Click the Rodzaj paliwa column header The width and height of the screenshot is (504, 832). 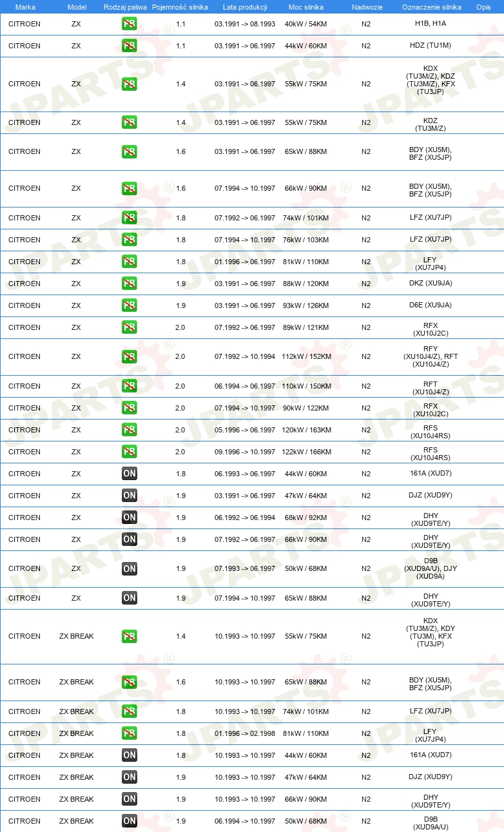pyautogui.click(x=125, y=7)
